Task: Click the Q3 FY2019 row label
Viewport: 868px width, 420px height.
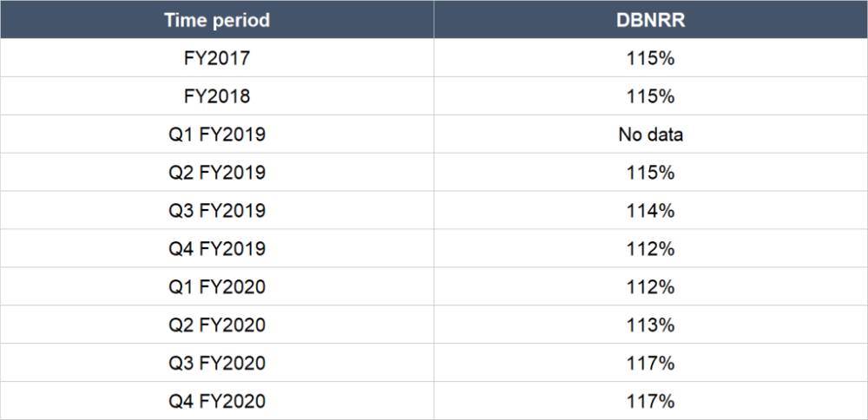Action: click(x=216, y=211)
